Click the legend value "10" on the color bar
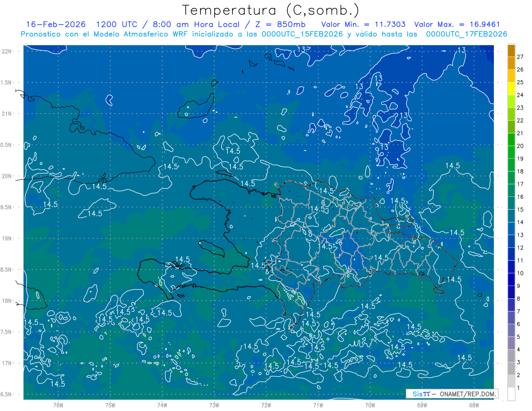 [x=520, y=273]
